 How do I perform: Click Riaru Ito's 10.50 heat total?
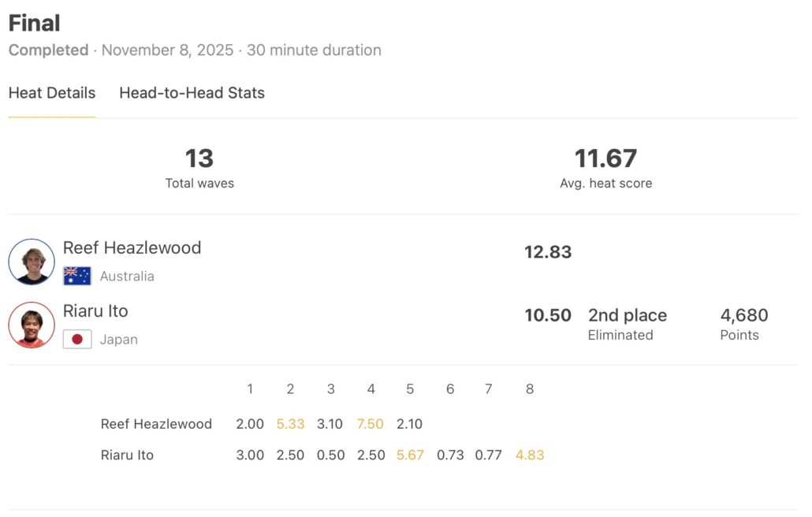548,315
